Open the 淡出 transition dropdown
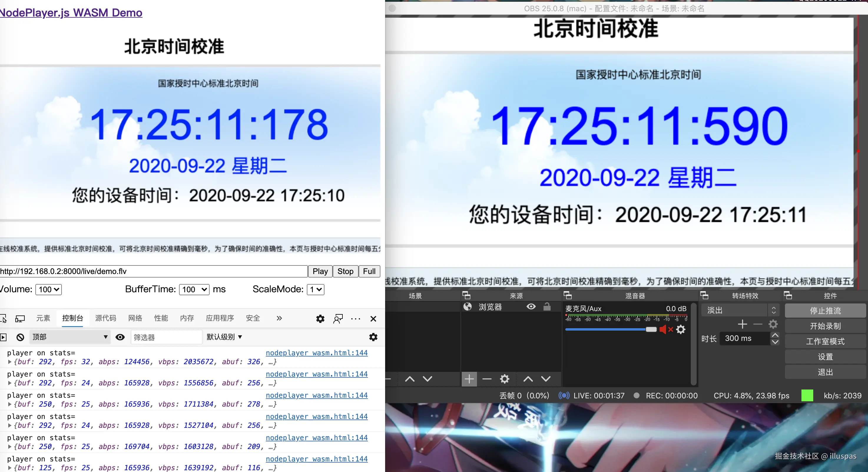 740,310
